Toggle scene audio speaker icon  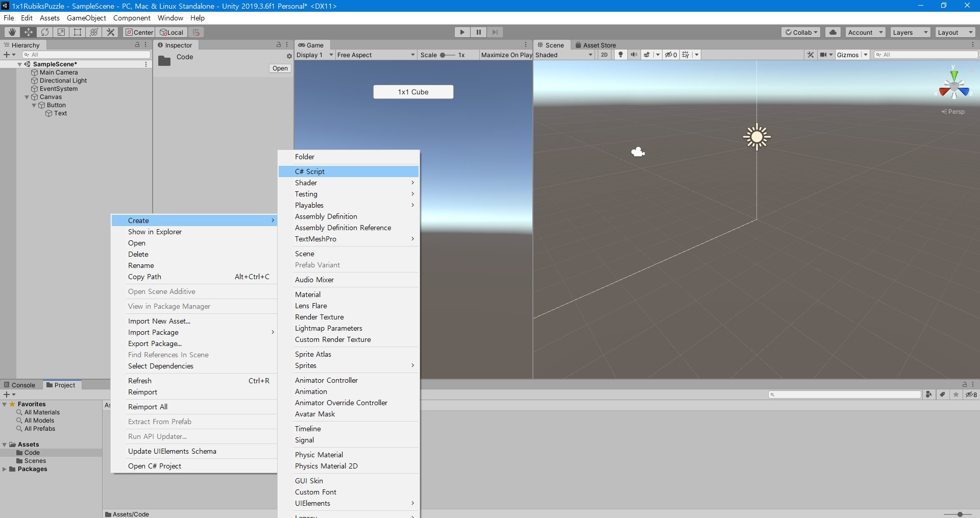tap(633, 55)
